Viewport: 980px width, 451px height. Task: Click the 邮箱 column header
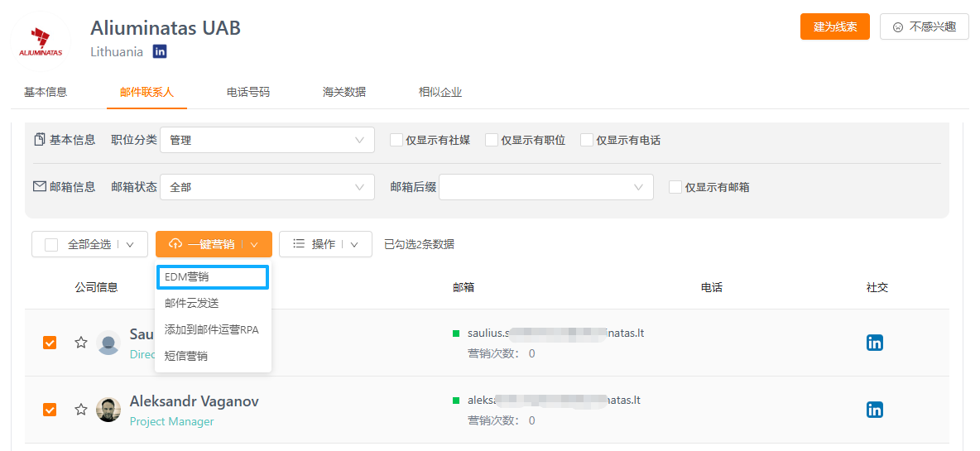click(464, 288)
